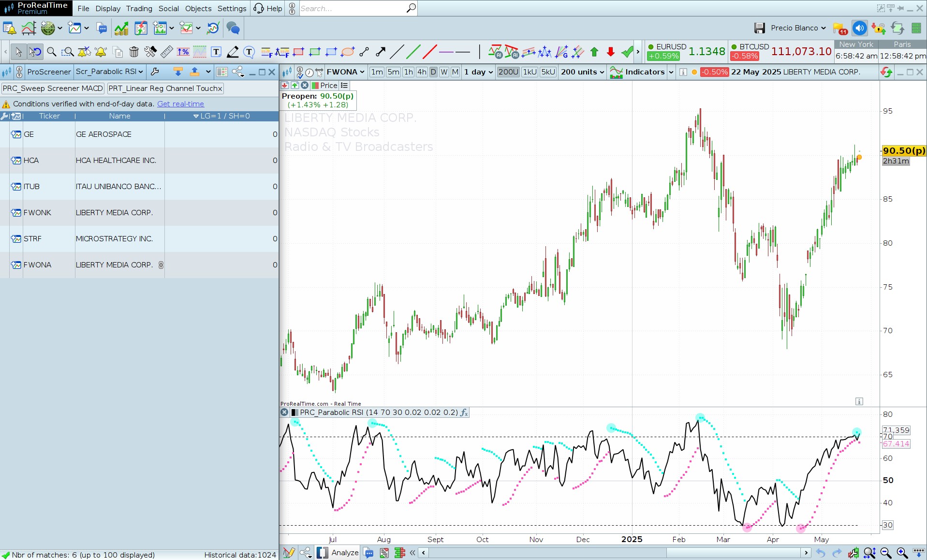Open the chat bubbles icon in main toolbar

click(233, 28)
